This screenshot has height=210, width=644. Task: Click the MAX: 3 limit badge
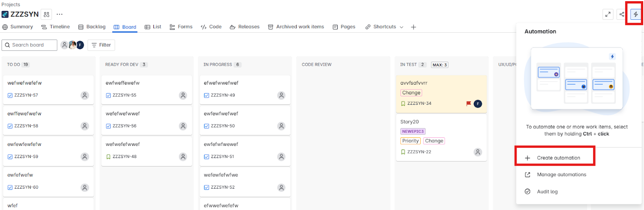[x=440, y=65]
